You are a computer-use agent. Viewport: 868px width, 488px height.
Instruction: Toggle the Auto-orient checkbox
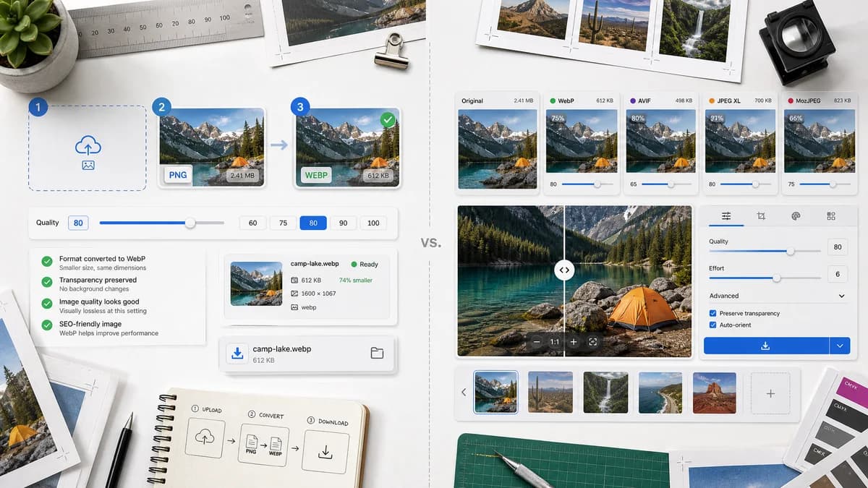click(713, 325)
